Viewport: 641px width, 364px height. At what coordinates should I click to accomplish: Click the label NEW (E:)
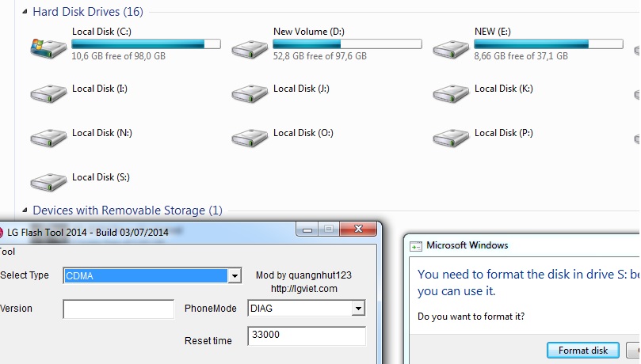[493, 32]
